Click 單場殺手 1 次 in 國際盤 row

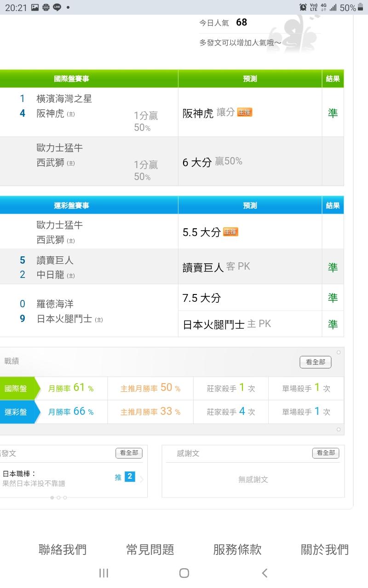306,388
